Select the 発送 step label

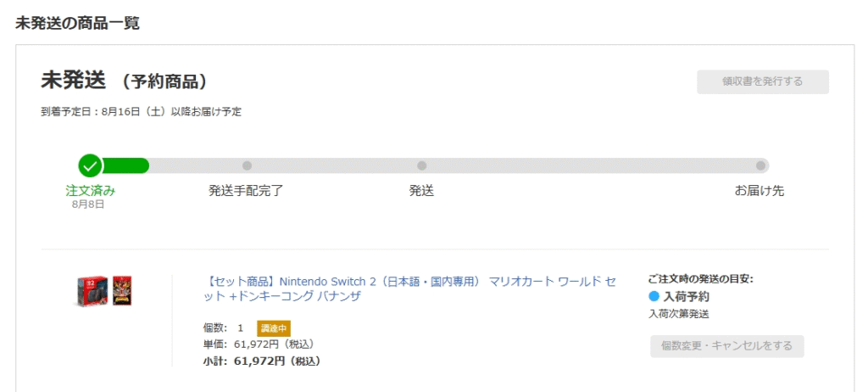click(421, 191)
